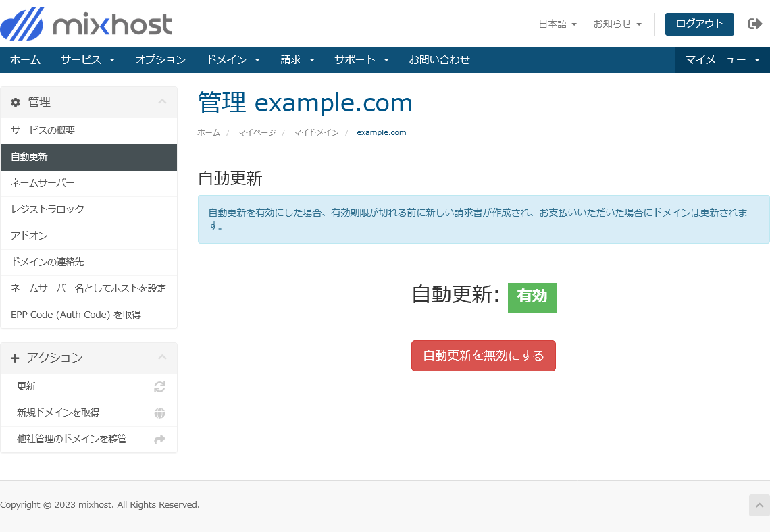Click the plus icon in アクション header
This screenshot has width=770, height=532.
click(x=16, y=358)
